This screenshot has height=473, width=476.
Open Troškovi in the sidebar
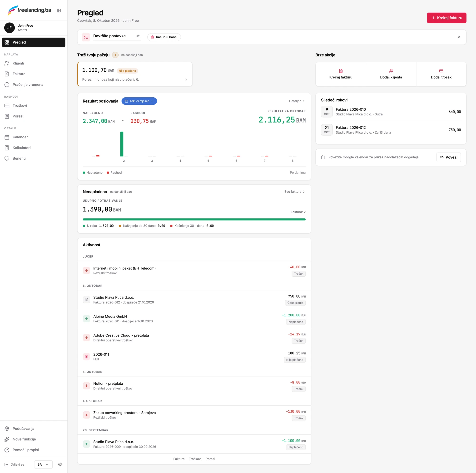(34, 105)
